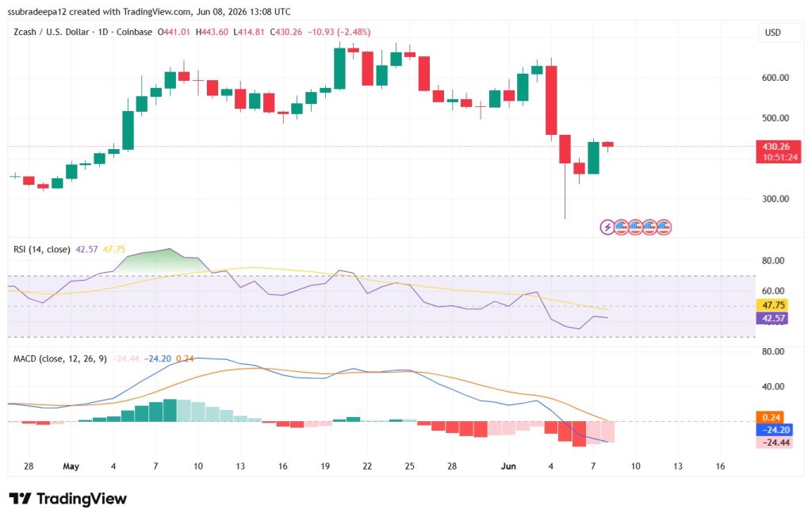Click the purple 42.57 RSI axis label

pyautogui.click(x=772, y=319)
